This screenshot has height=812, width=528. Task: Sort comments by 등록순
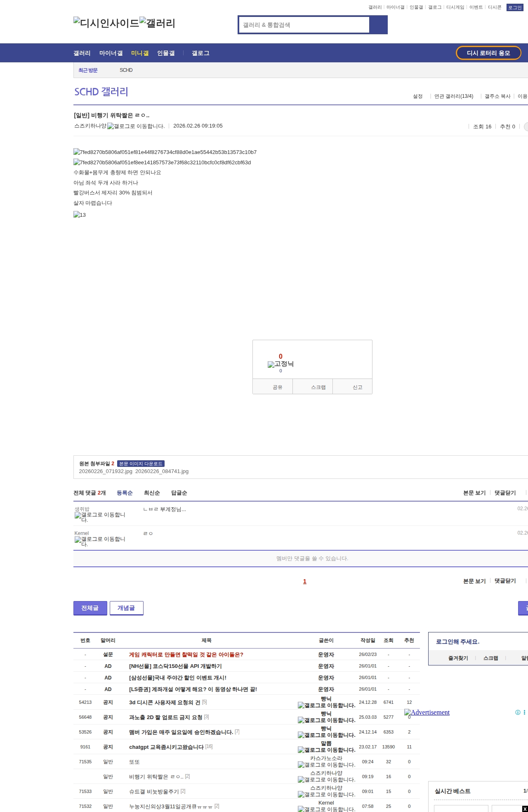(x=125, y=493)
